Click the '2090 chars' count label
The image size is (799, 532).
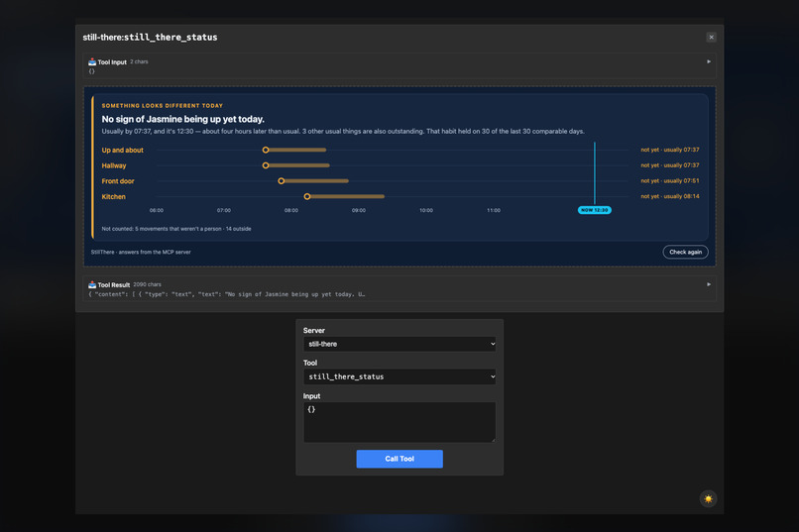[x=147, y=284]
